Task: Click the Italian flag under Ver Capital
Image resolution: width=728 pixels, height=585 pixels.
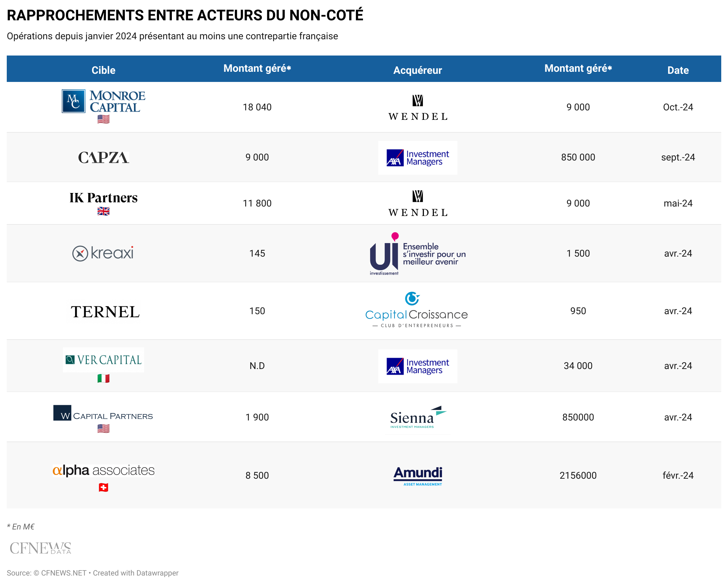Action: tap(104, 378)
